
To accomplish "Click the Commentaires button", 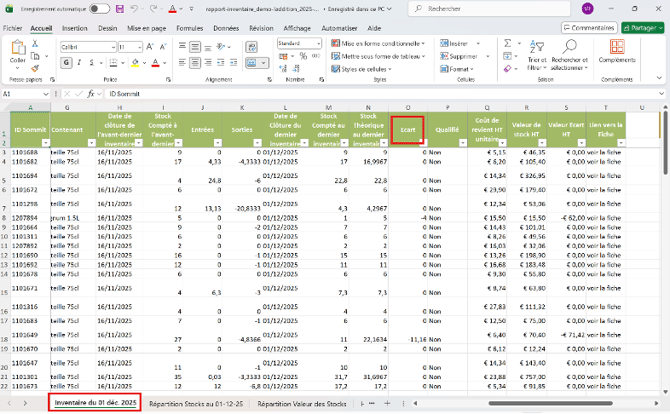I will (588, 28).
